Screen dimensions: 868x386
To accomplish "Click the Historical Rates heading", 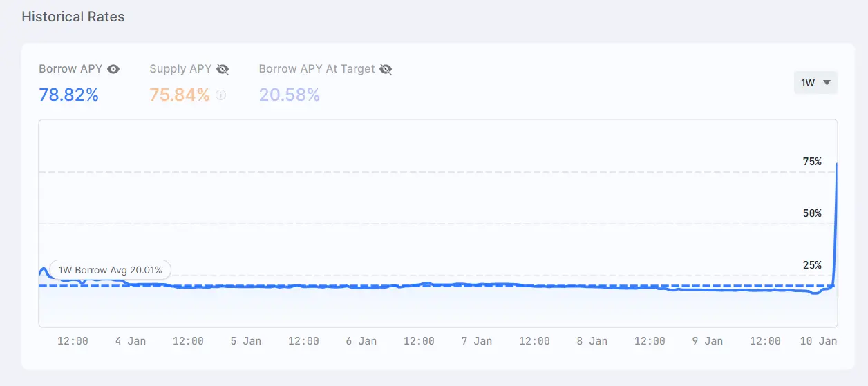I will click(x=73, y=17).
